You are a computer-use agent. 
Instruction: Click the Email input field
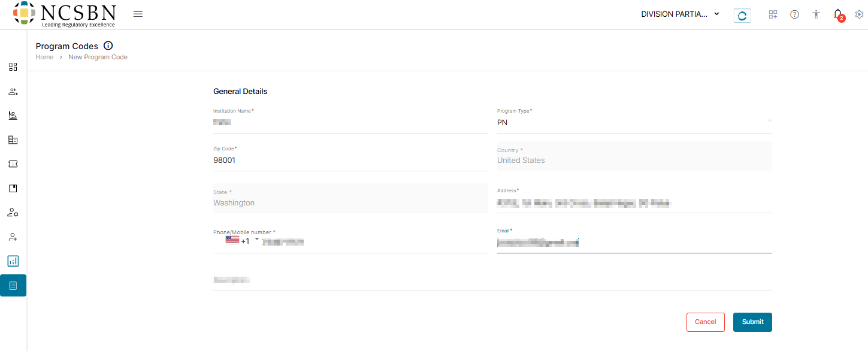(634, 243)
